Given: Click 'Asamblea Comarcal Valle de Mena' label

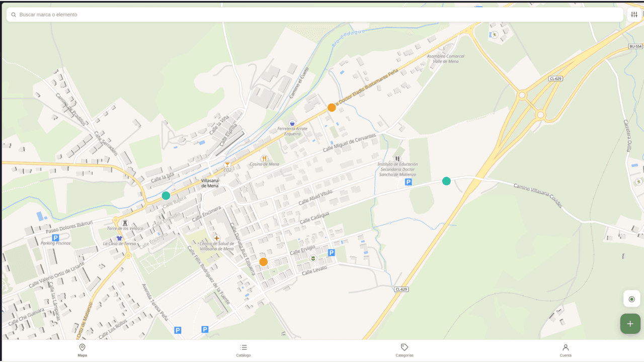Looking at the screenshot, I should coord(445,58).
